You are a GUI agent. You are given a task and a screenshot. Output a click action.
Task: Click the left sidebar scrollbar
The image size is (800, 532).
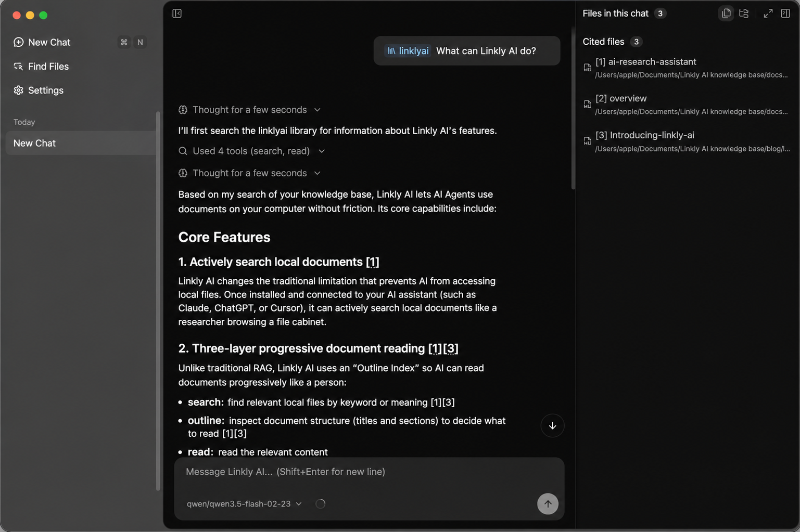pyautogui.click(x=158, y=301)
